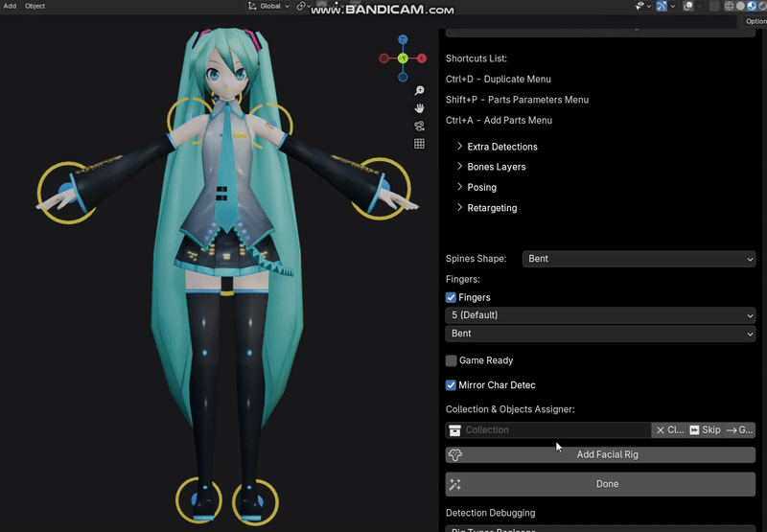Open the 5 (Default) fingers count dropdown
767x532 pixels.
600,315
